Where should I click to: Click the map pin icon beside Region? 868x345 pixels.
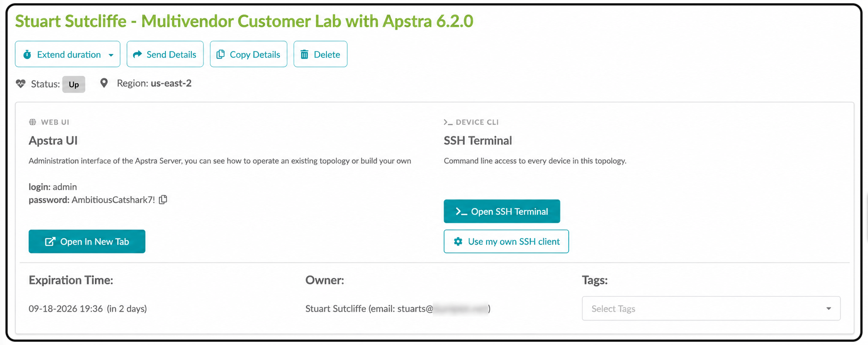coord(104,83)
